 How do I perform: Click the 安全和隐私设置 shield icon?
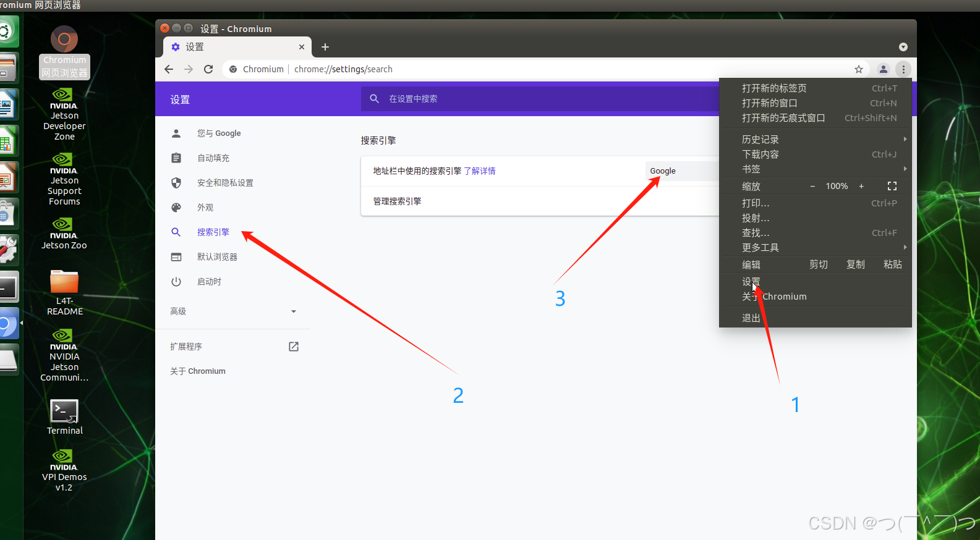[176, 183]
